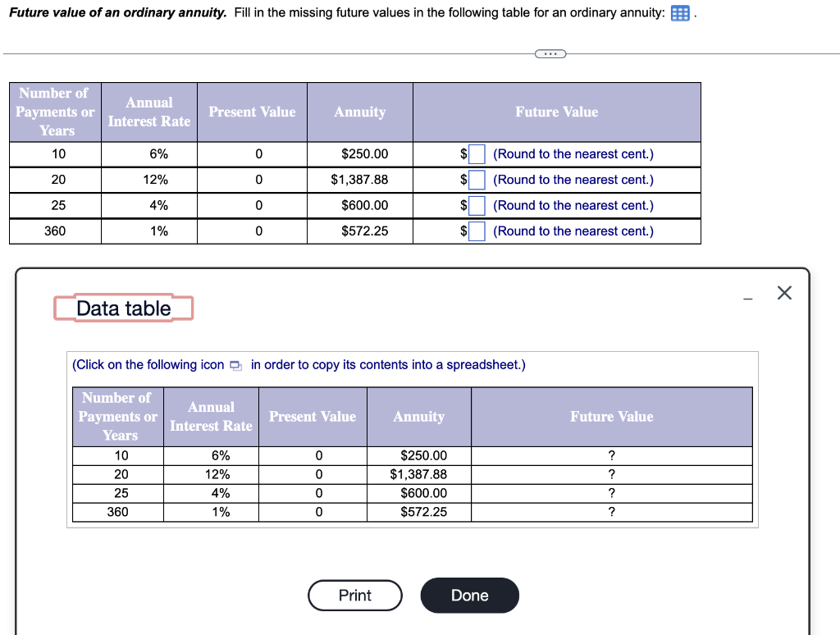
Task: Select the future value box for the 12% row
Action: point(476,180)
